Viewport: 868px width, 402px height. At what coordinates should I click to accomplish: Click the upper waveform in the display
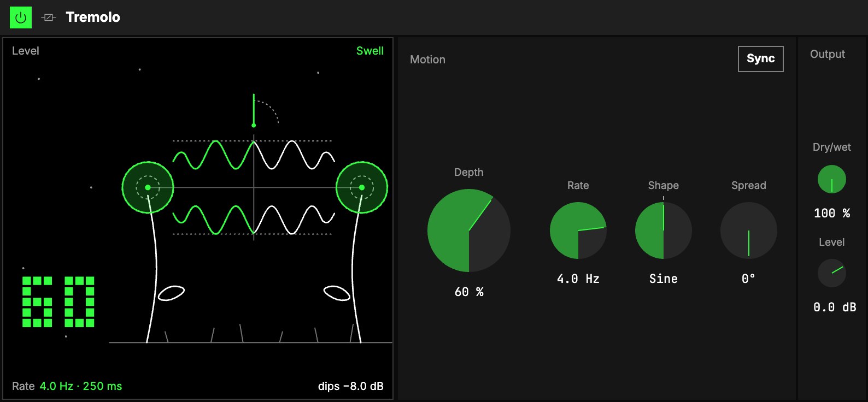[x=254, y=155]
